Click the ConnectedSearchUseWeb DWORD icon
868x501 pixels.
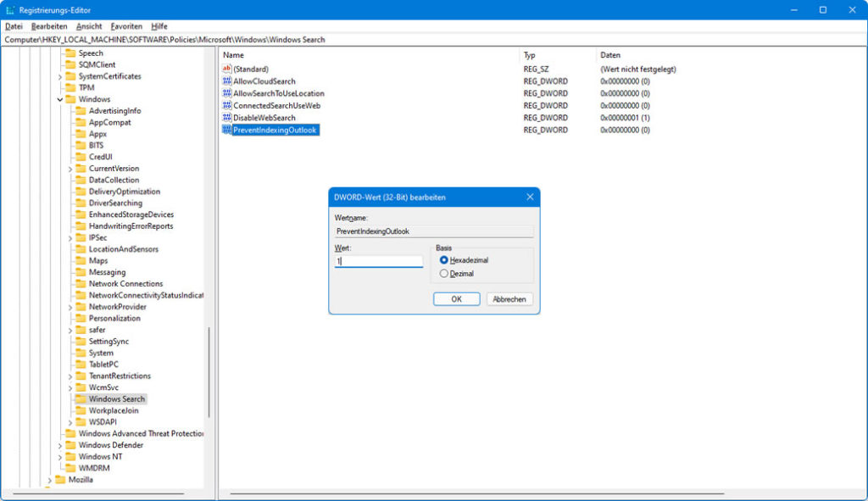(x=226, y=105)
